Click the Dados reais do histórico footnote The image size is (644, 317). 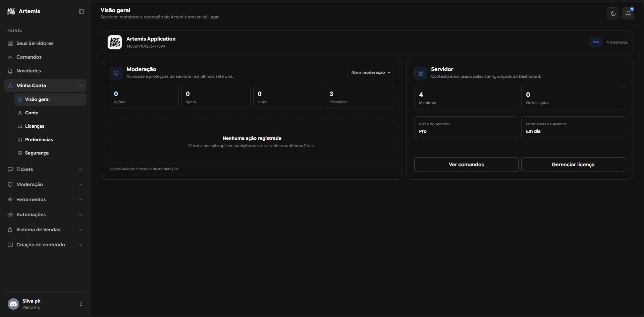[x=144, y=169]
